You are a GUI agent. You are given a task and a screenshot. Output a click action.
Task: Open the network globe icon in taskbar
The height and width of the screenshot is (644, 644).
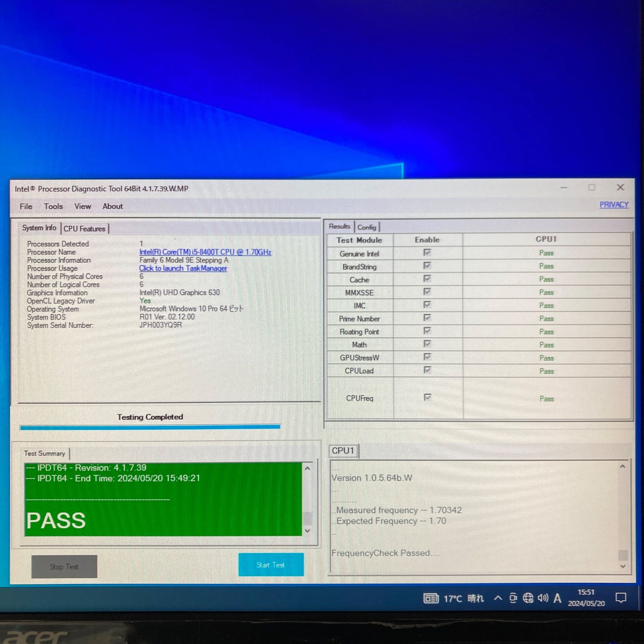click(x=528, y=598)
